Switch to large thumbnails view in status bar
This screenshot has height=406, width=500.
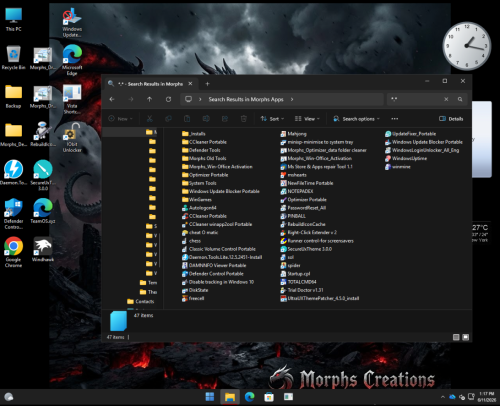(x=466, y=337)
